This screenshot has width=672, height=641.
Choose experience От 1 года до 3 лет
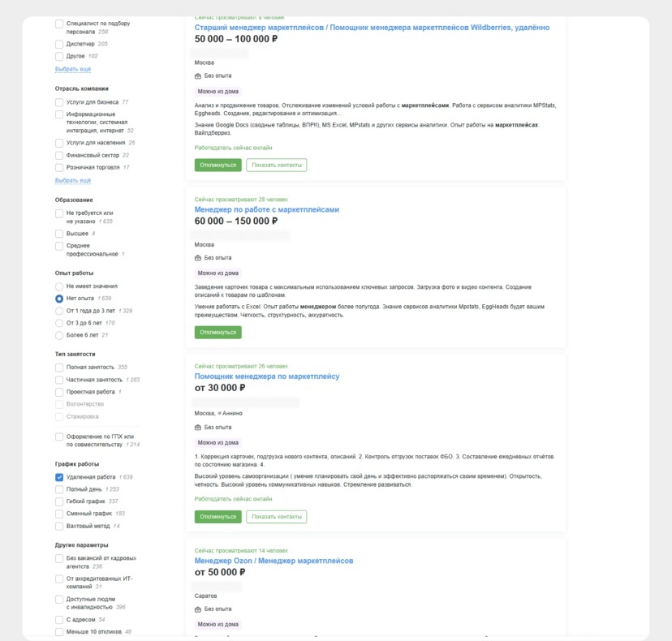coord(59,311)
